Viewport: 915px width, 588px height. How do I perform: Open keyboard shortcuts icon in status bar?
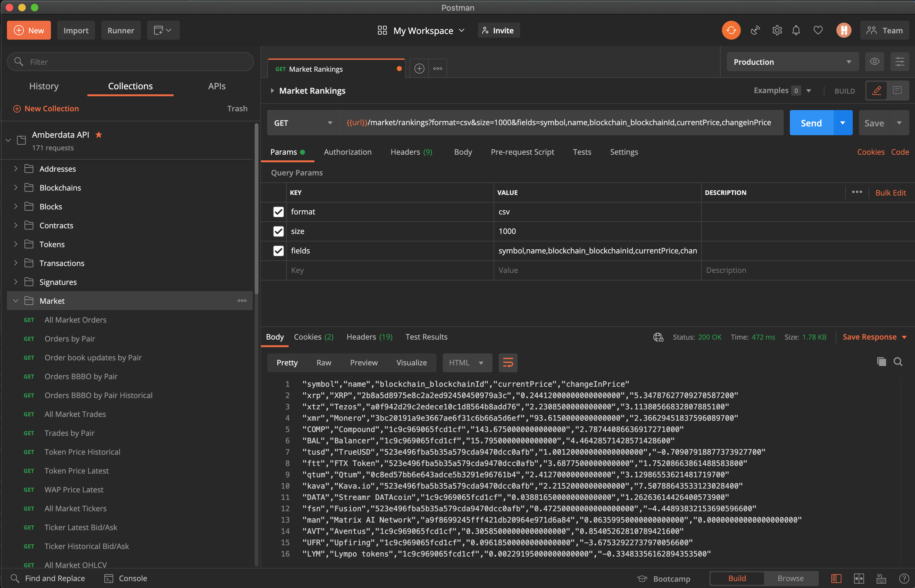click(881, 579)
